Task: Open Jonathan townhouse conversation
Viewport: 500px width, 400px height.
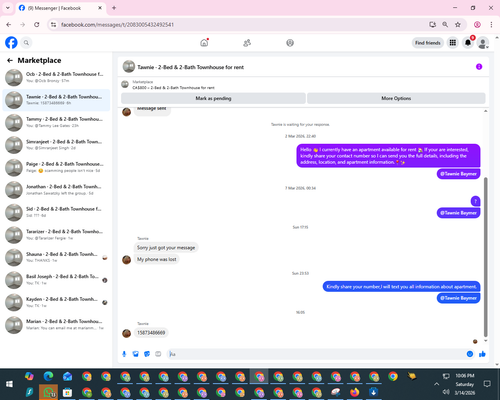Action: pos(56,190)
